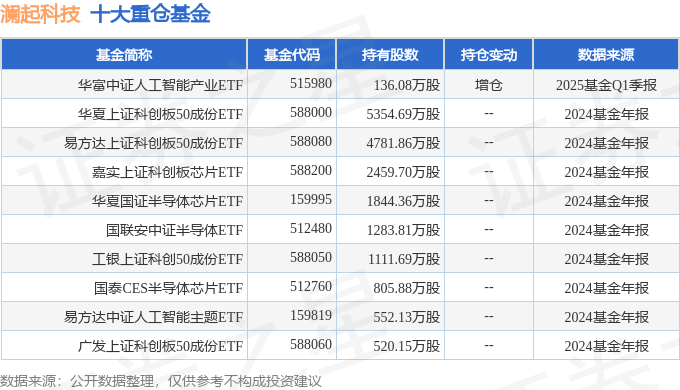Click the 520.15万股 holdings value

(407, 346)
